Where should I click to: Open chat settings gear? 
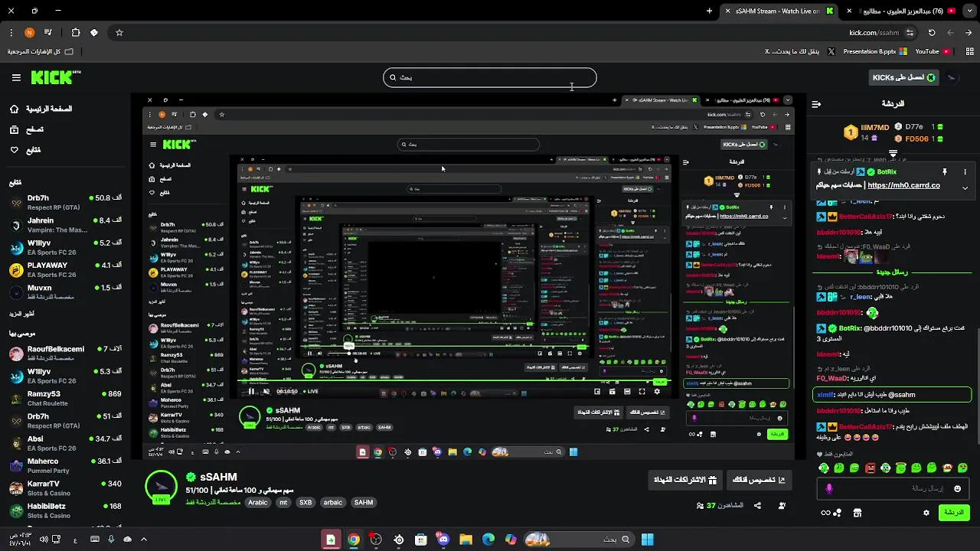coord(926,513)
